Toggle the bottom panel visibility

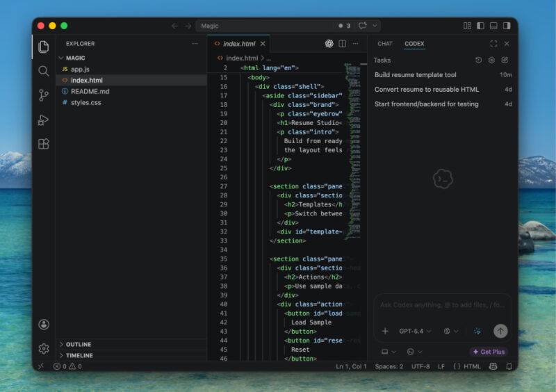[493, 26]
